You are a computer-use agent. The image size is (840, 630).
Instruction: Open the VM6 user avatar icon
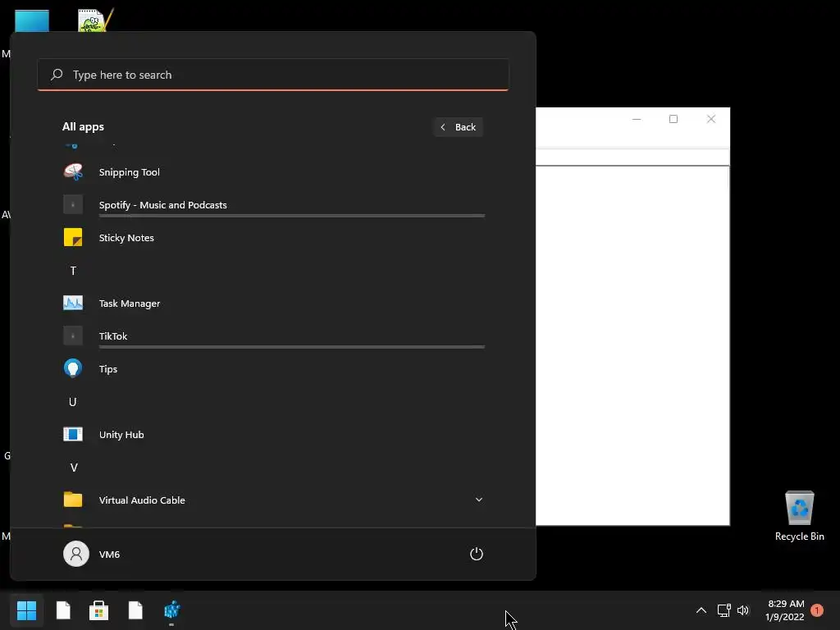76,554
